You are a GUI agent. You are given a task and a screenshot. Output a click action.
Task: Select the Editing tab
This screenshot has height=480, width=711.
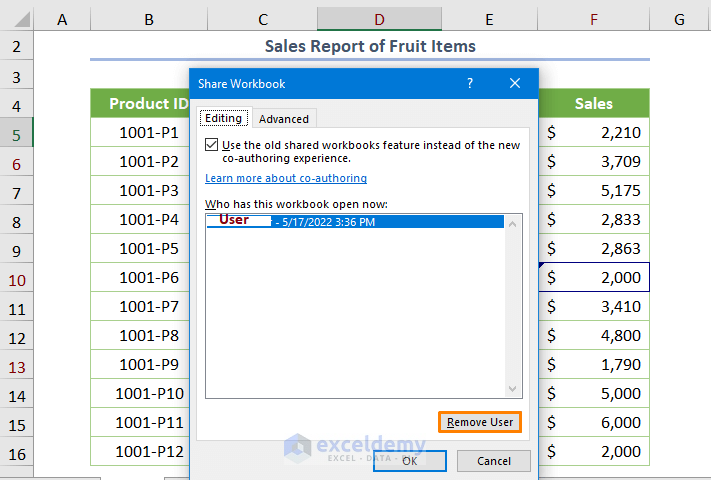click(223, 118)
